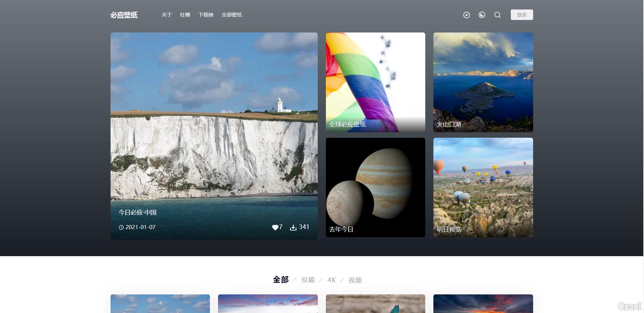Switch to the 投稿 tab
Image resolution: width=644 pixels, height=313 pixels.
pos(308,280)
